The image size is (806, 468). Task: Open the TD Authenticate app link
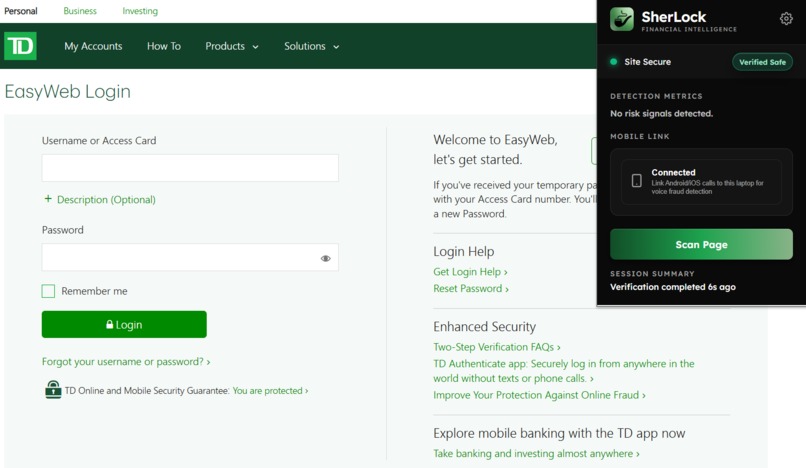pyautogui.click(x=563, y=371)
